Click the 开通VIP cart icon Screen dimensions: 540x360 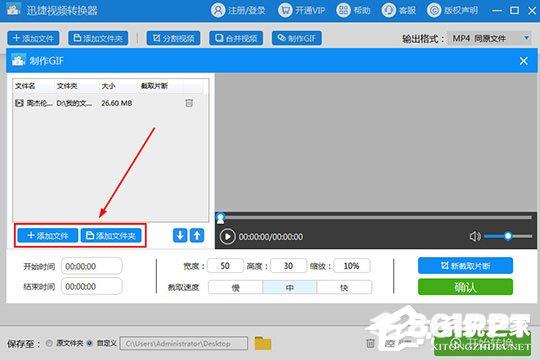click(285, 10)
